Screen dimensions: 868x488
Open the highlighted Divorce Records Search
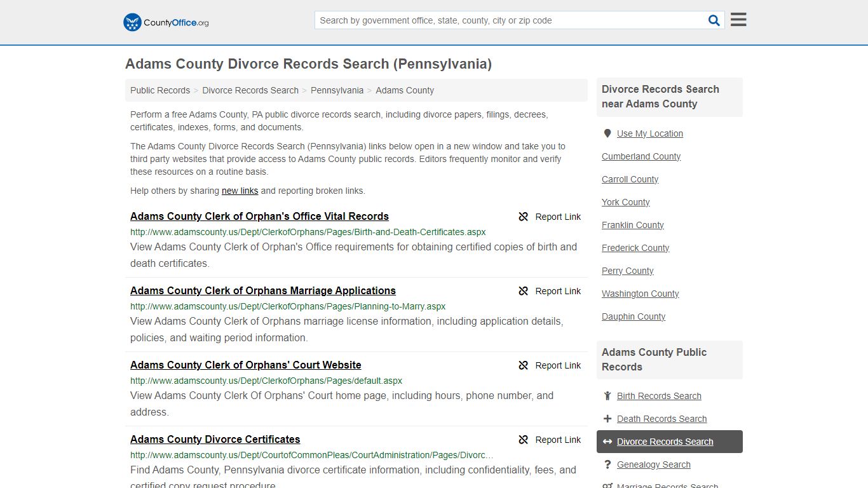click(x=670, y=442)
